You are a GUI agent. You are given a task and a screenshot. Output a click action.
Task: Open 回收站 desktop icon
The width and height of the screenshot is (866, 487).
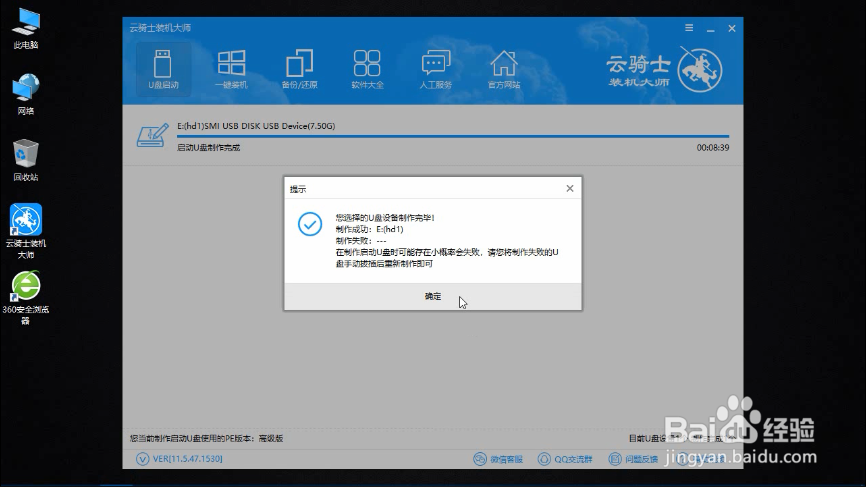tap(26, 160)
